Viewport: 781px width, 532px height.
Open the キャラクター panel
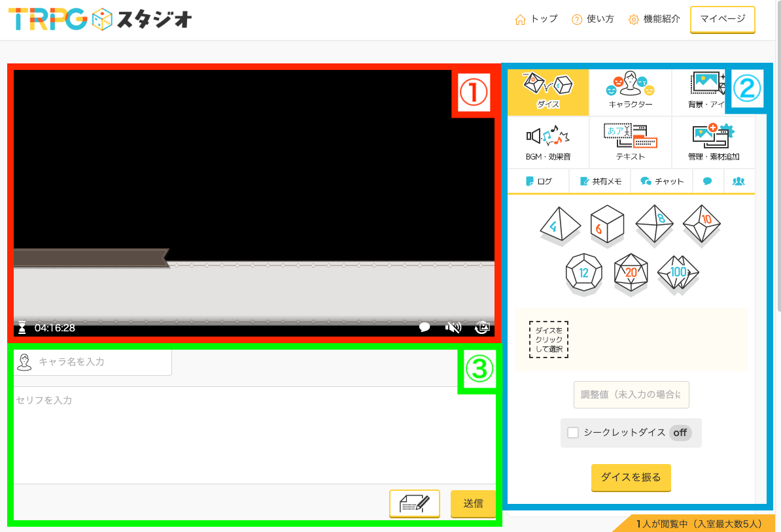pyautogui.click(x=630, y=92)
